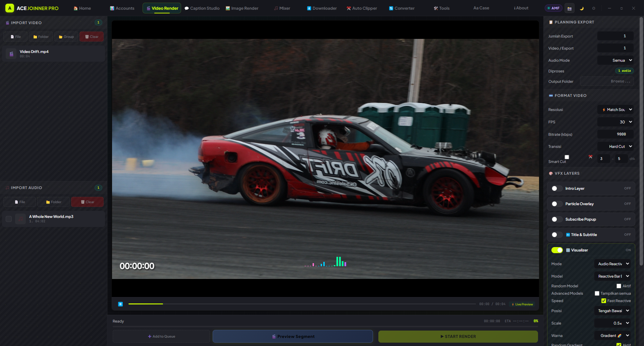
Task: Turn off the Visualizer layer toggle
Action: (x=557, y=250)
